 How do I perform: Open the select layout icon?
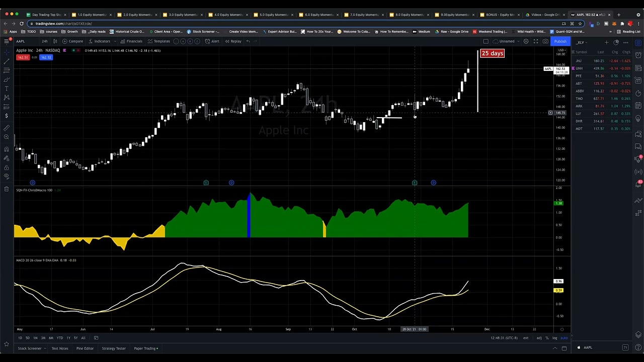point(486,41)
